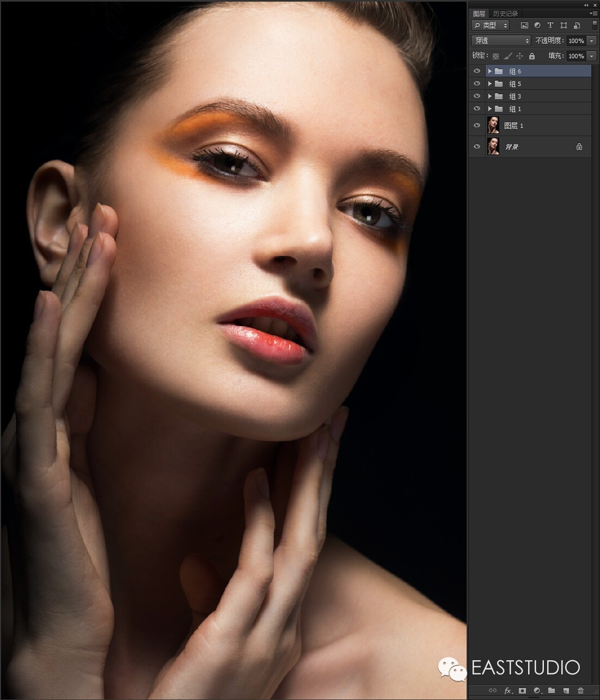
Task: Collapse the panel with double-arrow icon
Action: click(x=586, y=5)
